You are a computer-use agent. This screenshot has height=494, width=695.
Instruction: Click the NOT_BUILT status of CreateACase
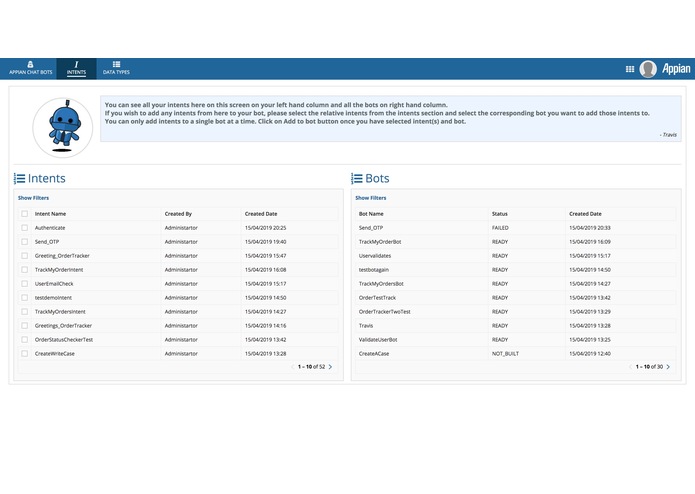pos(505,354)
